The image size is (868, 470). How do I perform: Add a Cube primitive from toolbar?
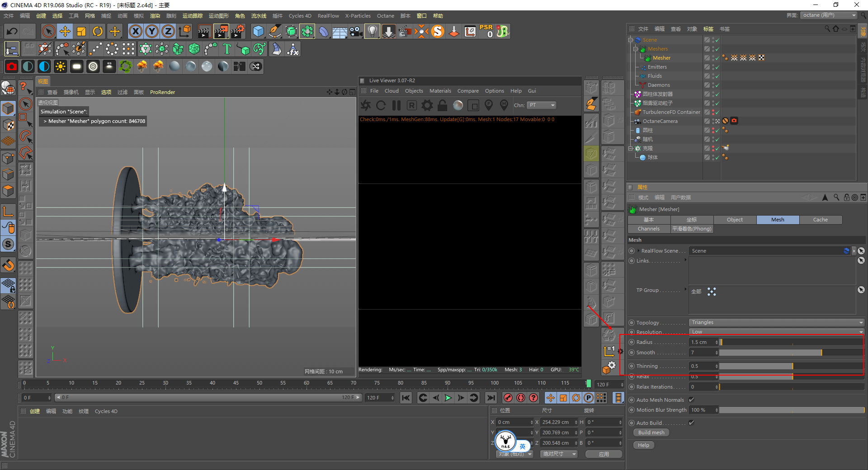[x=258, y=31]
